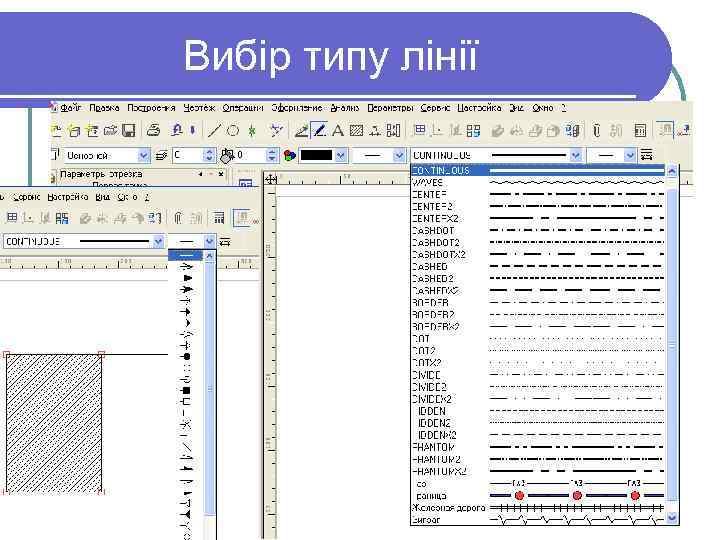This screenshot has height=540, width=720.
Task: Select the PHANTOM linetype
Action: coord(538,447)
